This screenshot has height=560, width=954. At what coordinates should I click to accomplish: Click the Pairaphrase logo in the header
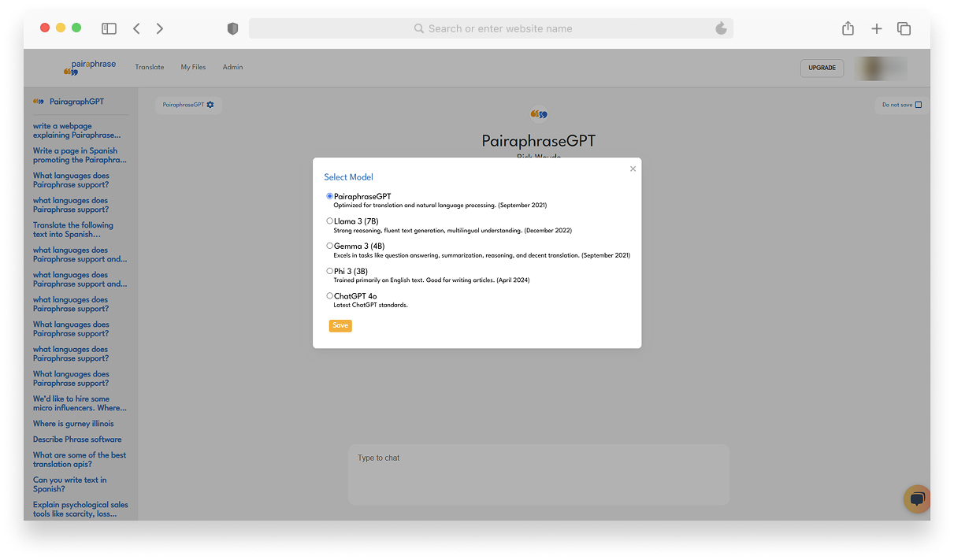[x=90, y=68]
